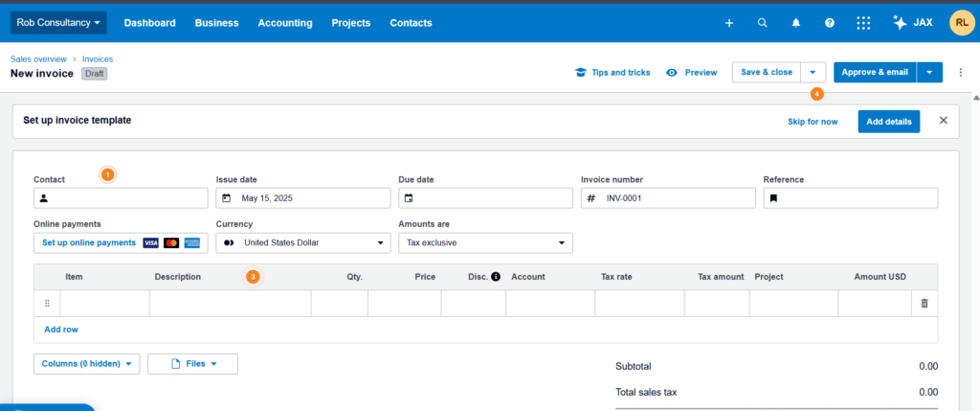Click the Disc. info icon

point(496,277)
